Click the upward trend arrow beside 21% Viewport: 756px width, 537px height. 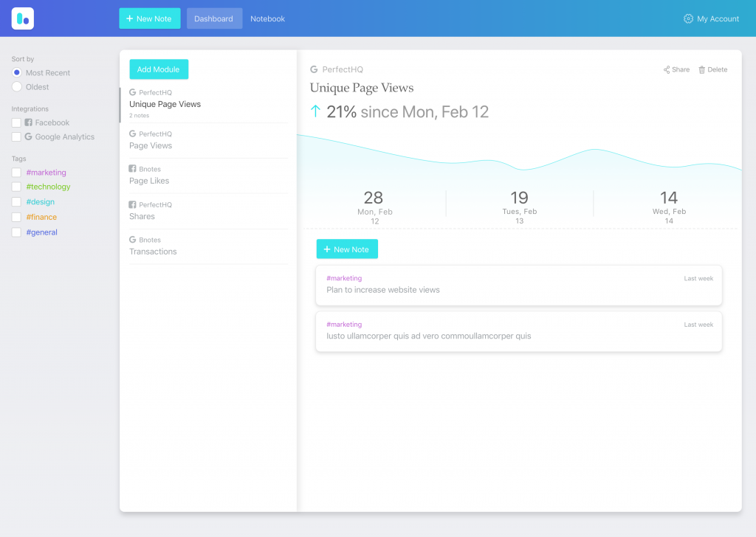click(x=315, y=112)
